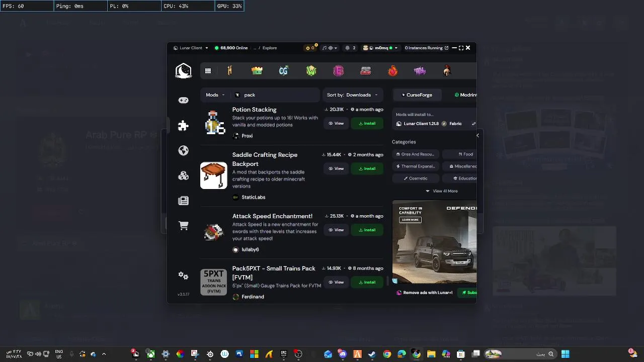
Task: Filter by Miscellaneous category
Action: pos(460,166)
